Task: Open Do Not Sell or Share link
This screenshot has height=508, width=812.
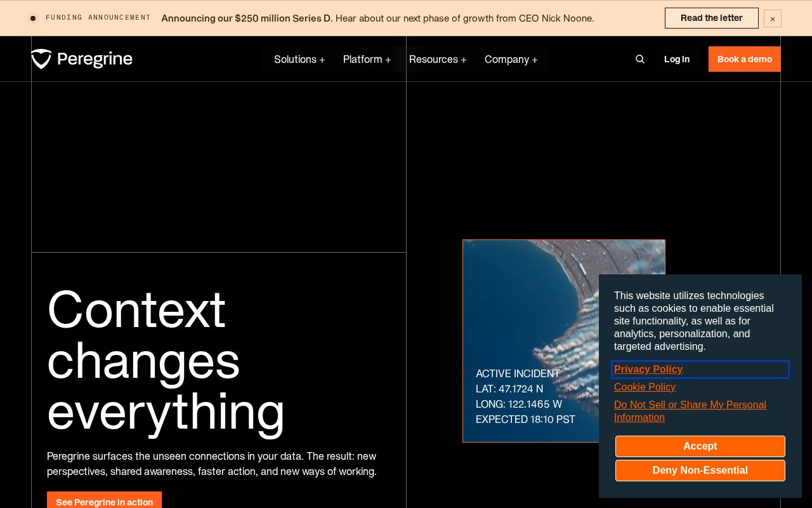Action: (690, 411)
